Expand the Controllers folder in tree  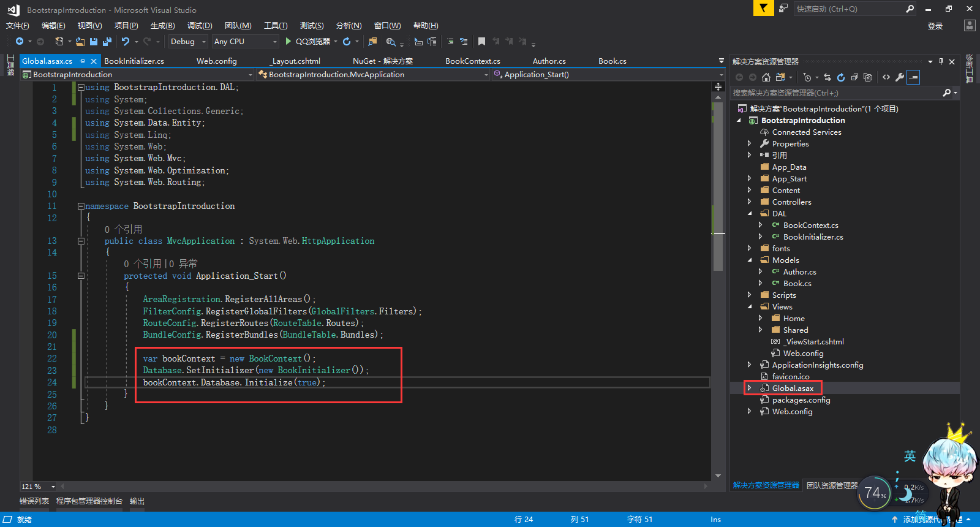(x=749, y=202)
